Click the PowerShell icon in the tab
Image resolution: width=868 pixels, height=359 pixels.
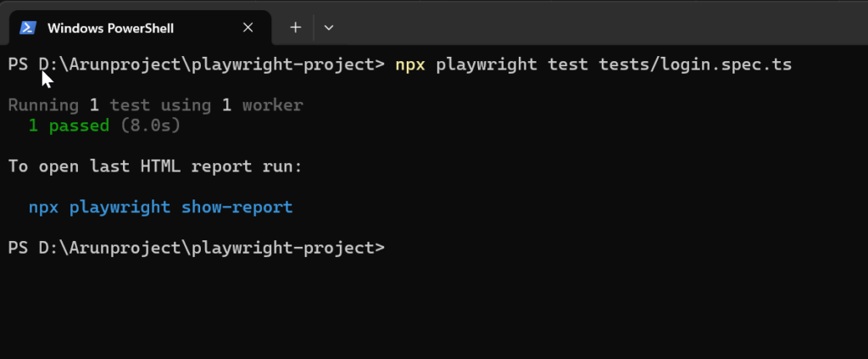pyautogui.click(x=28, y=27)
